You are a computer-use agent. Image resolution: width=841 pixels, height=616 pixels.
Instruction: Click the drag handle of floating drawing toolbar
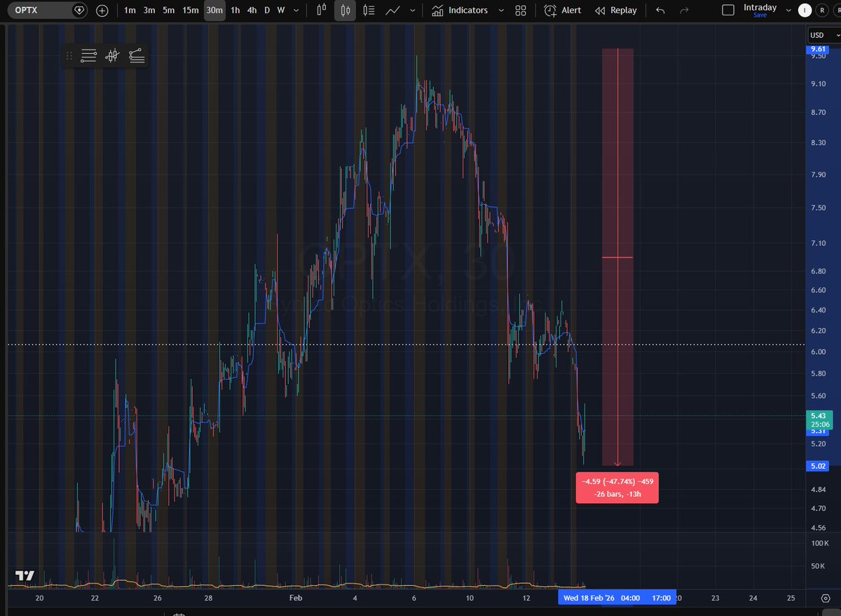tap(69, 56)
